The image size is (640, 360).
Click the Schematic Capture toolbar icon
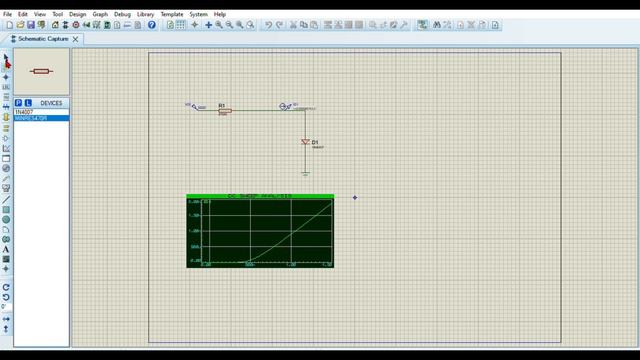(x=65, y=25)
